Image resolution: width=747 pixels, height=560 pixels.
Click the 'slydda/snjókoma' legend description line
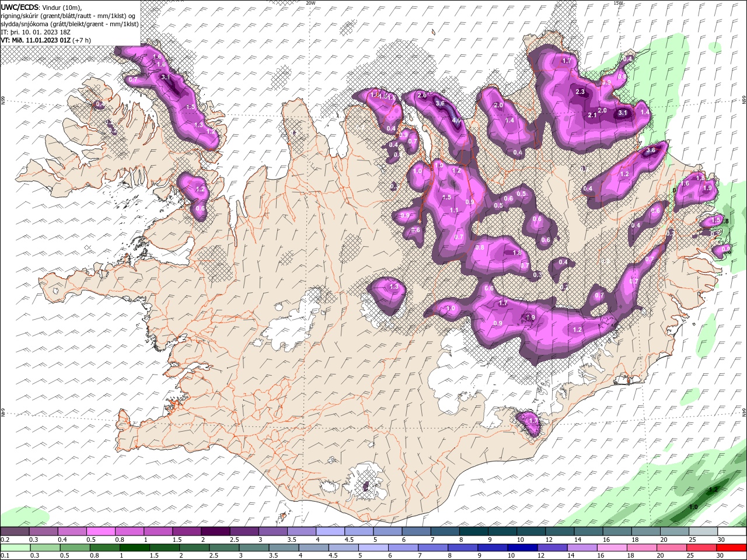[x=69, y=24]
